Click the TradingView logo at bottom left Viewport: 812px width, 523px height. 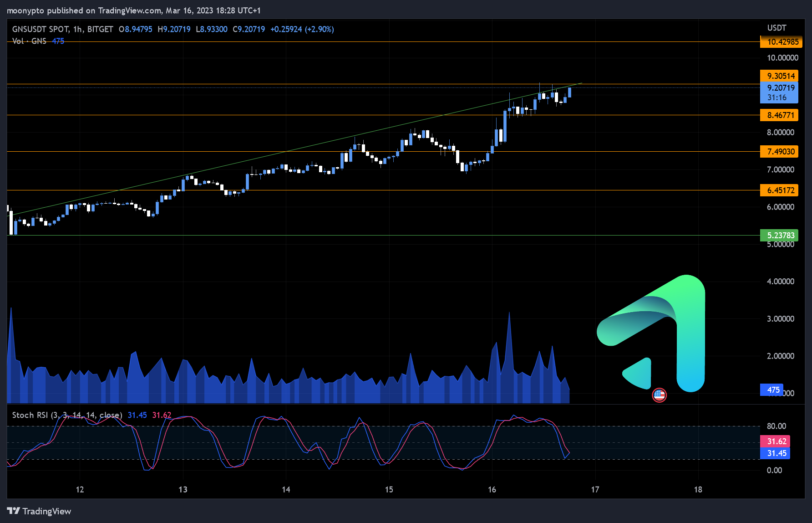pos(39,511)
